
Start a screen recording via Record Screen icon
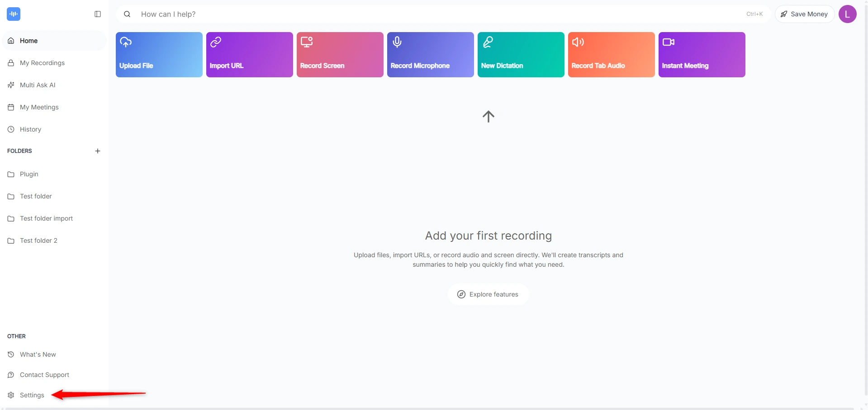pyautogui.click(x=307, y=42)
